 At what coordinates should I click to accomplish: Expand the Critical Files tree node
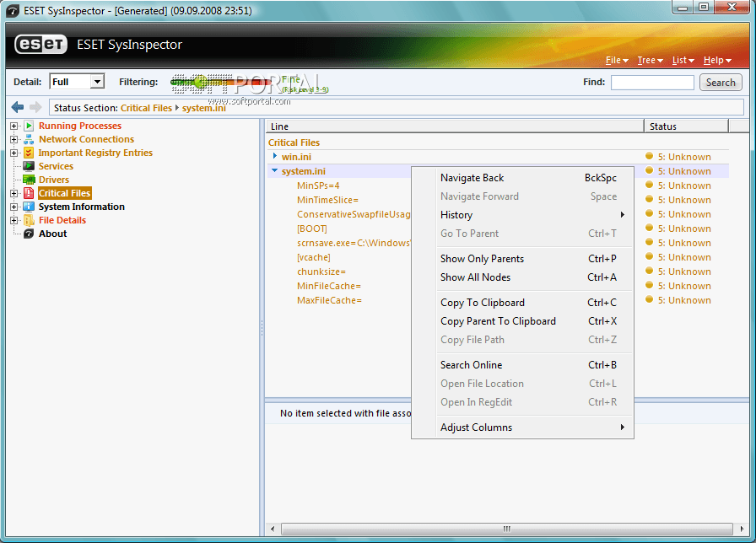[13, 193]
